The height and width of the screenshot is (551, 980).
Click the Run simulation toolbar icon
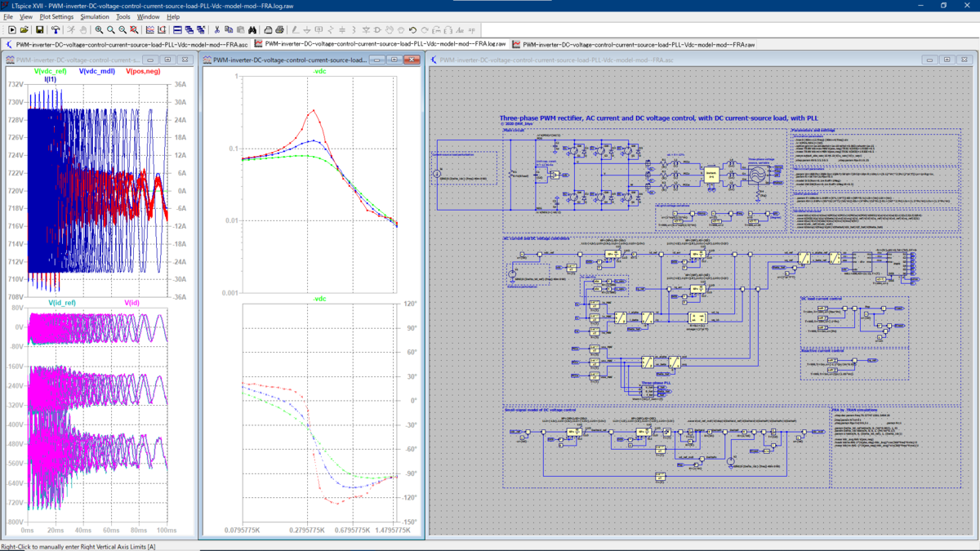11,29
